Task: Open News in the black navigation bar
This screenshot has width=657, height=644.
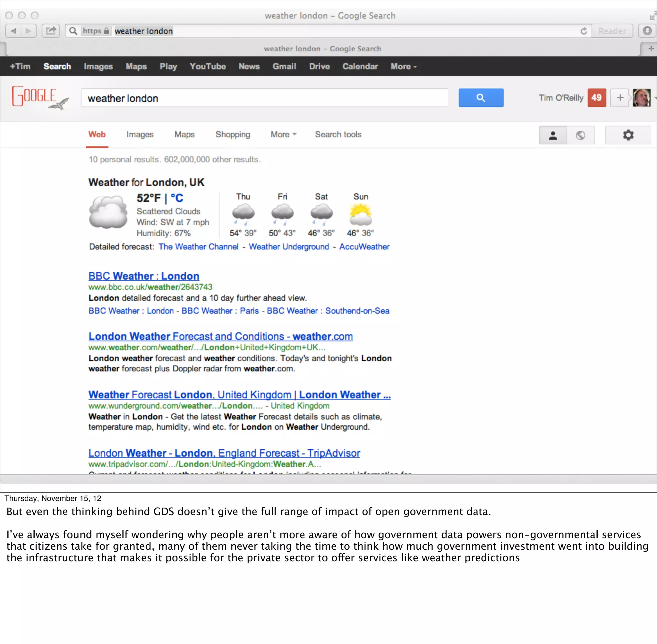Action: point(249,66)
